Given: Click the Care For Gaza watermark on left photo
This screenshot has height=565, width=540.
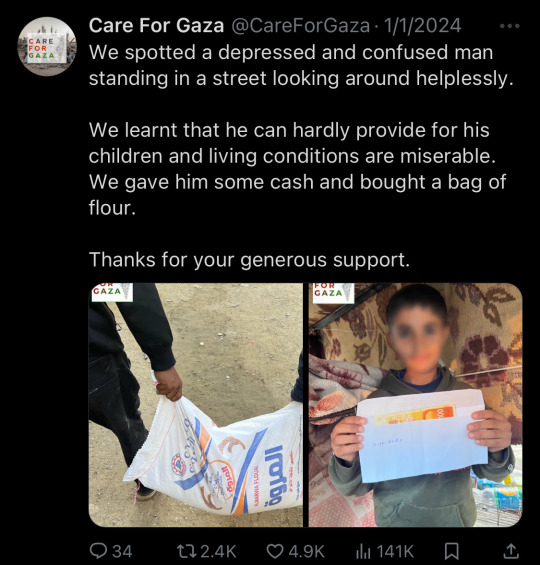Looking at the screenshot, I should tap(111, 292).
